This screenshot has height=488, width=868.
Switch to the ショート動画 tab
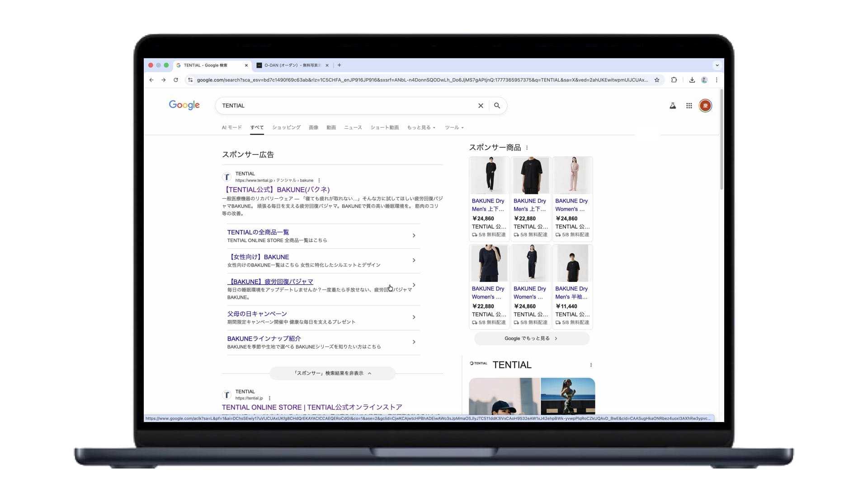385,127
